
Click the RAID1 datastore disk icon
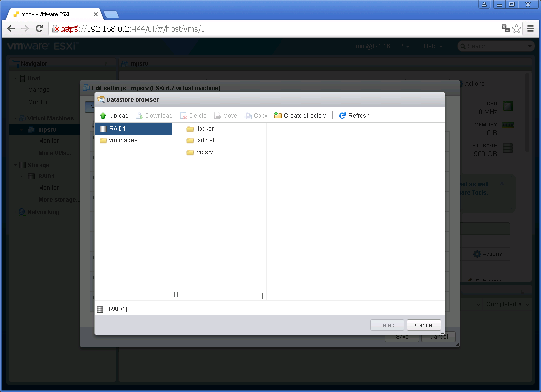pyautogui.click(x=103, y=129)
